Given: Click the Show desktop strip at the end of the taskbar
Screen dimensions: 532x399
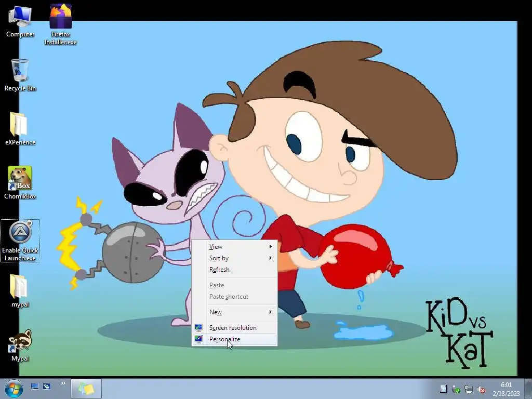Looking at the screenshot, I should coord(528,389).
